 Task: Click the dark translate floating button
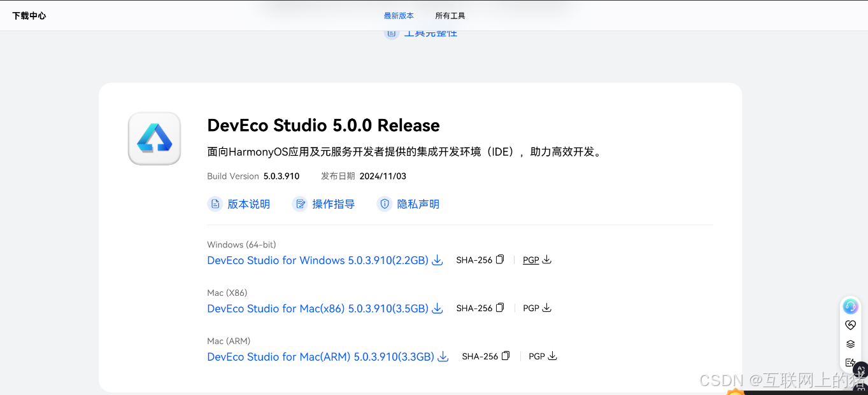pyautogui.click(x=861, y=369)
